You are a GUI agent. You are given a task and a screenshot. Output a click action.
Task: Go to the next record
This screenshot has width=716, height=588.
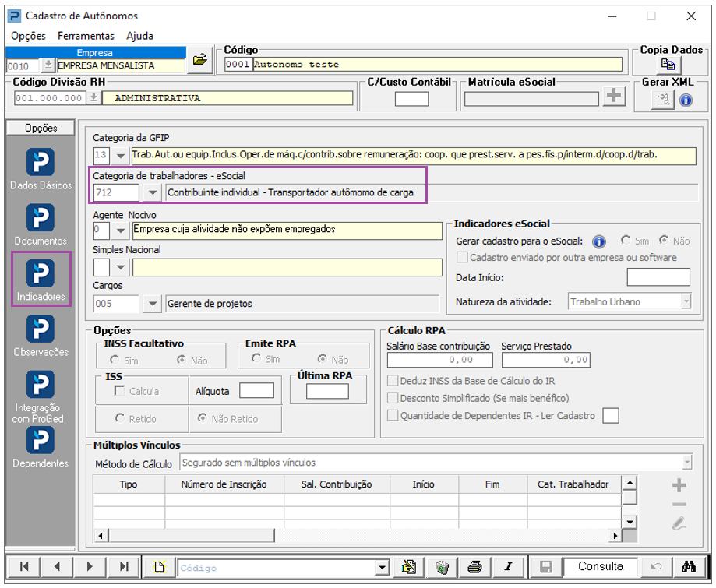pyautogui.click(x=90, y=566)
